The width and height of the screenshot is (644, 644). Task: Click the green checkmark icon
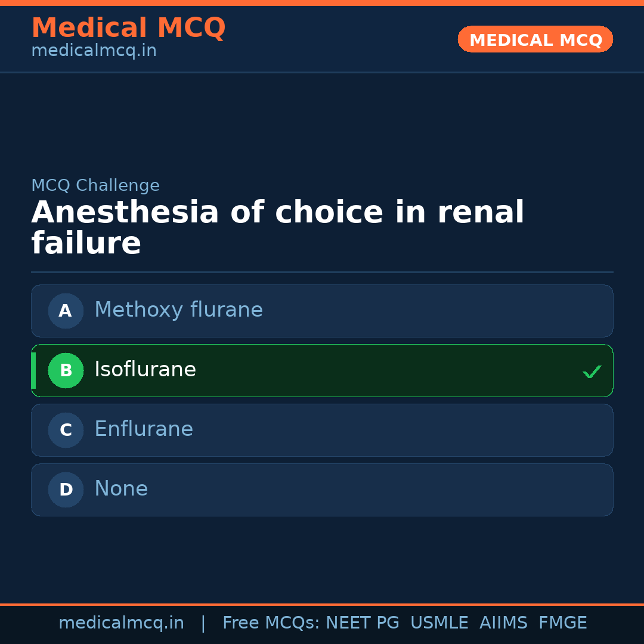[592, 371]
